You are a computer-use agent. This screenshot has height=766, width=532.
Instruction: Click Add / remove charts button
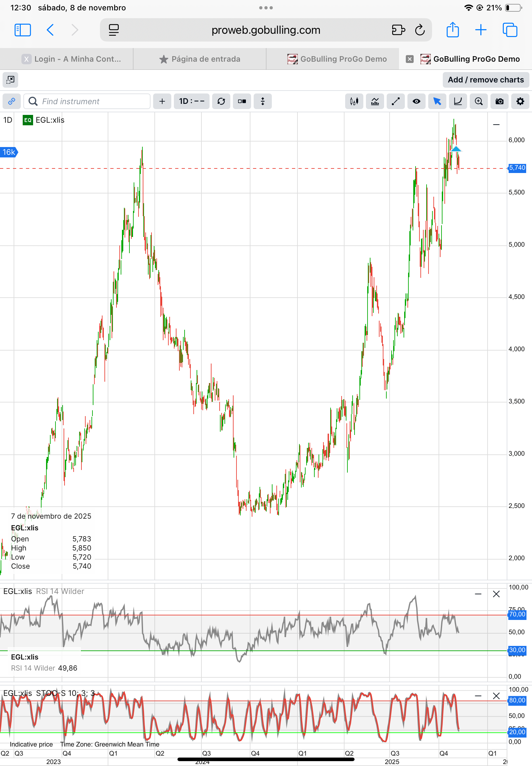(486, 80)
